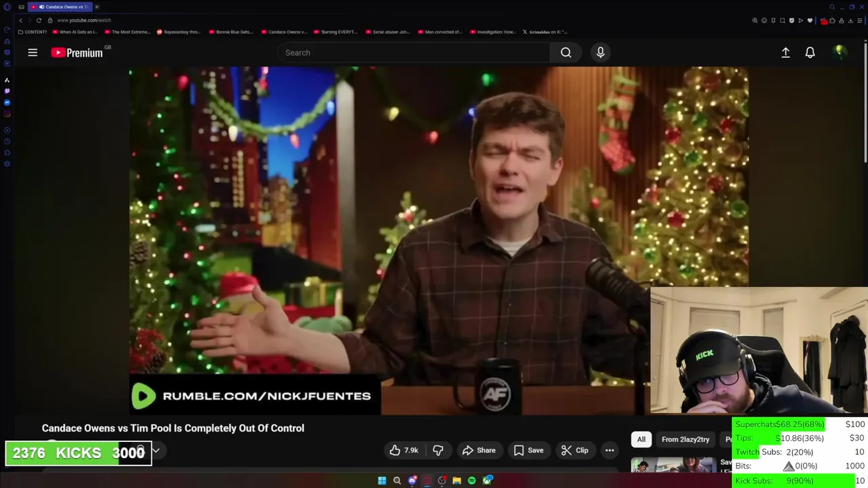Click the pin toolbar icon
The height and width of the screenshot is (488, 868).
(x=773, y=20)
